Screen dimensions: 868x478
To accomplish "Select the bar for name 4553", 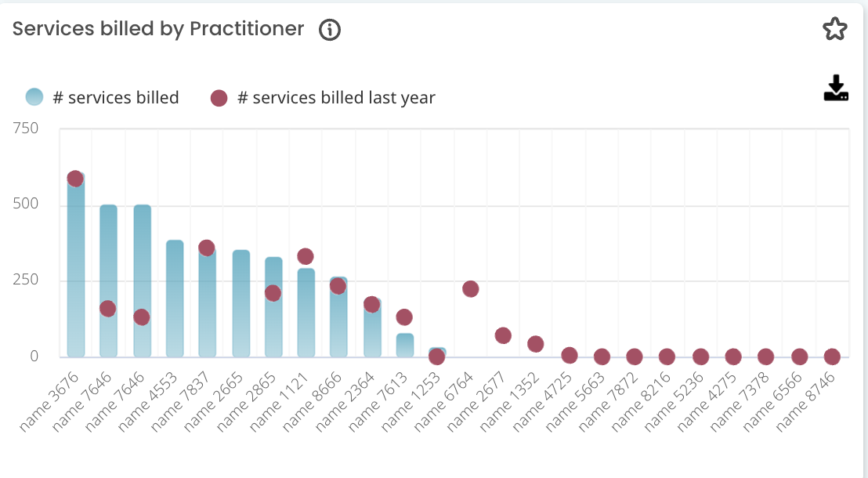I will [174, 298].
